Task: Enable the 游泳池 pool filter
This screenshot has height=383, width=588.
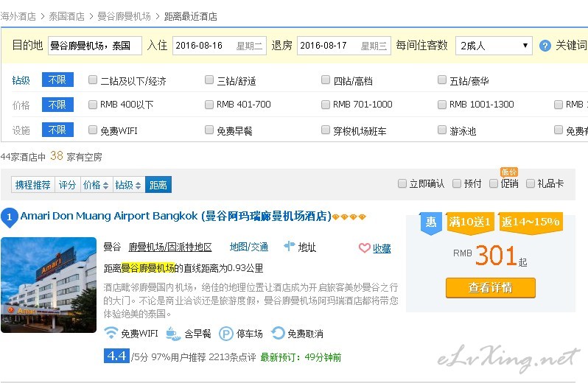Action: (x=442, y=130)
